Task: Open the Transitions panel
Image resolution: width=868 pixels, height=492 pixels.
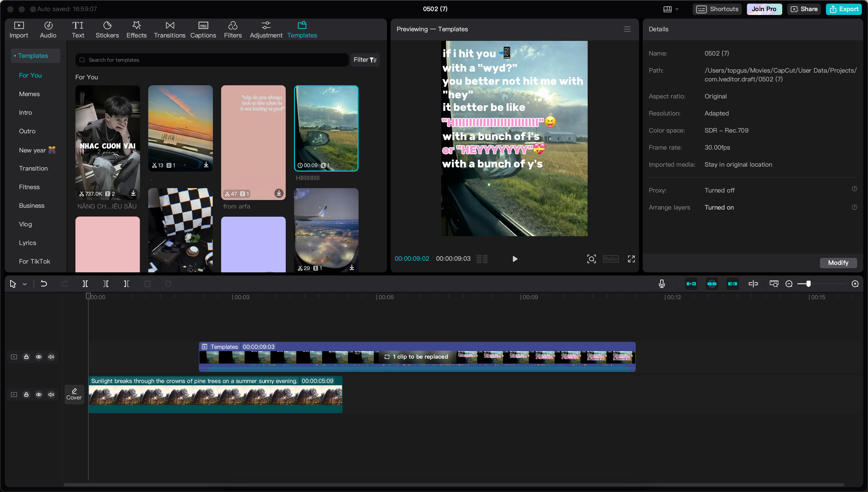Action: pos(169,29)
